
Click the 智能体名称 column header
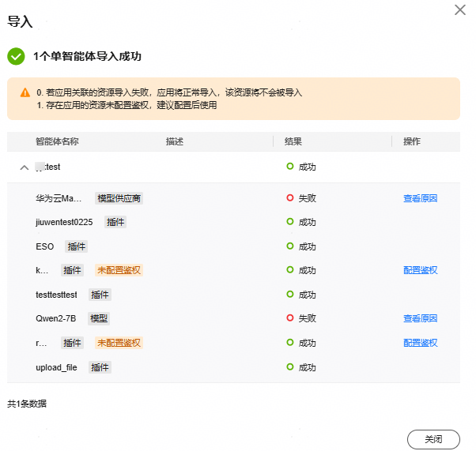[57, 141]
